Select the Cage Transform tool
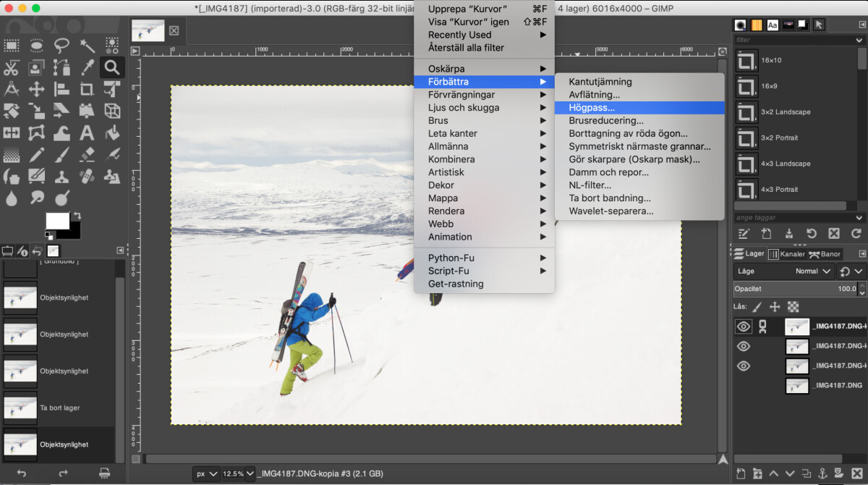Viewport: 868px width, 485px height. [37, 133]
